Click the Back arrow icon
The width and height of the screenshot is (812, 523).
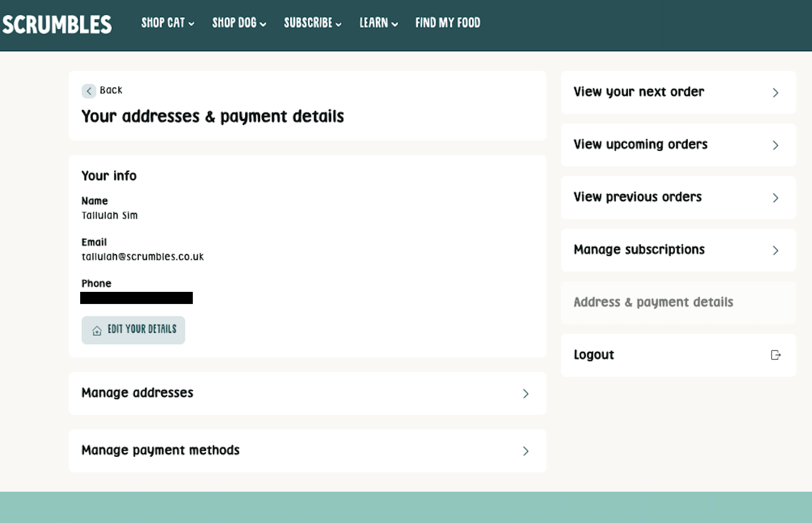tap(88, 91)
